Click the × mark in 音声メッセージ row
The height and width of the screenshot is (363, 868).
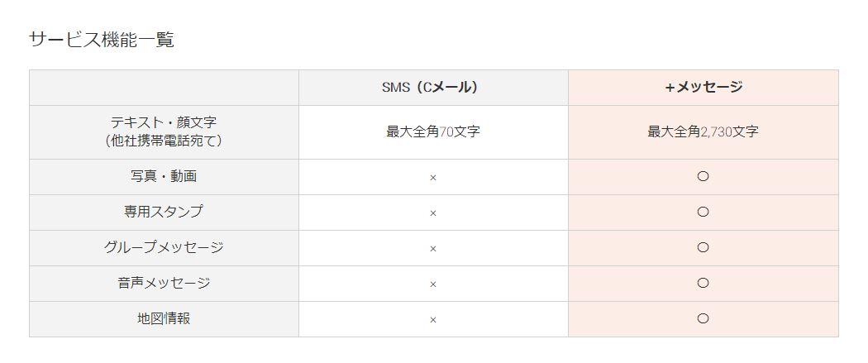click(x=433, y=284)
